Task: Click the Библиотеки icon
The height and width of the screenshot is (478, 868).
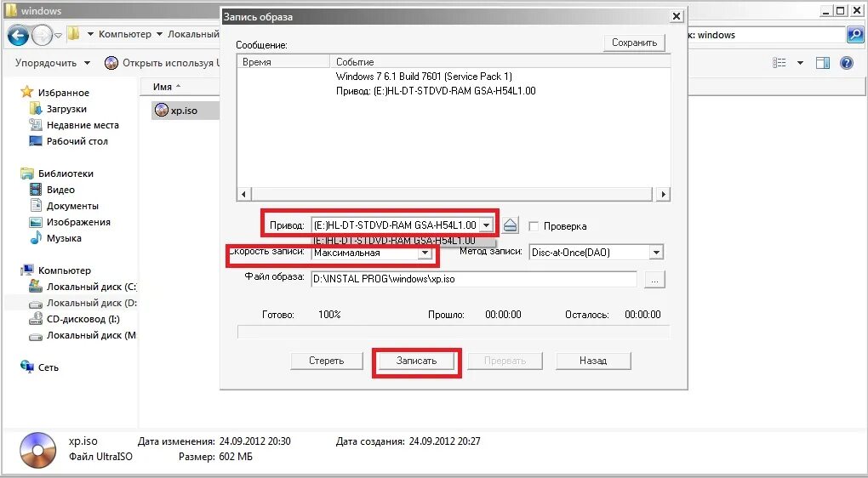Action: point(26,174)
